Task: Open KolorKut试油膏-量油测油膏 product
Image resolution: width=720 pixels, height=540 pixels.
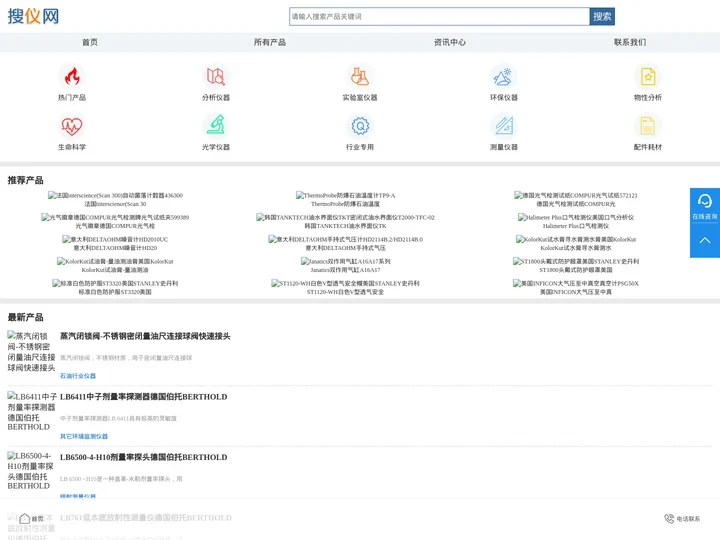Action: (115, 265)
